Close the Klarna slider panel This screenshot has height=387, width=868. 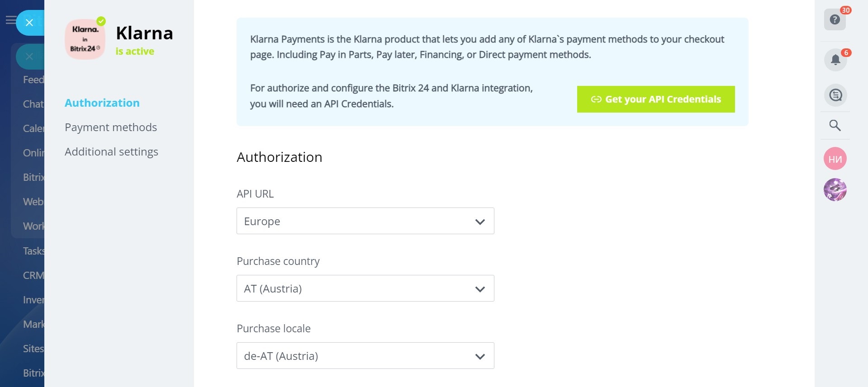[30, 23]
